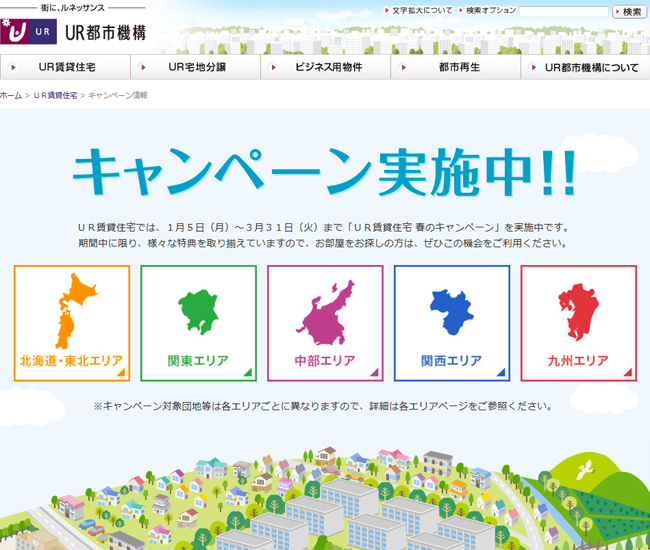This screenshot has width=650, height=550.
Task: Select the 中部エリア map card
Action: pyautogui.click(x=325, y=323)
